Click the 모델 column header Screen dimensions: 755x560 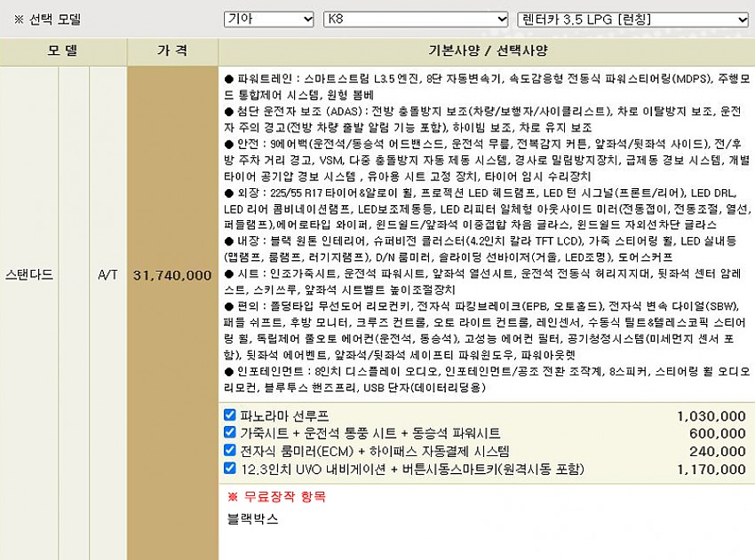point(63,51)
